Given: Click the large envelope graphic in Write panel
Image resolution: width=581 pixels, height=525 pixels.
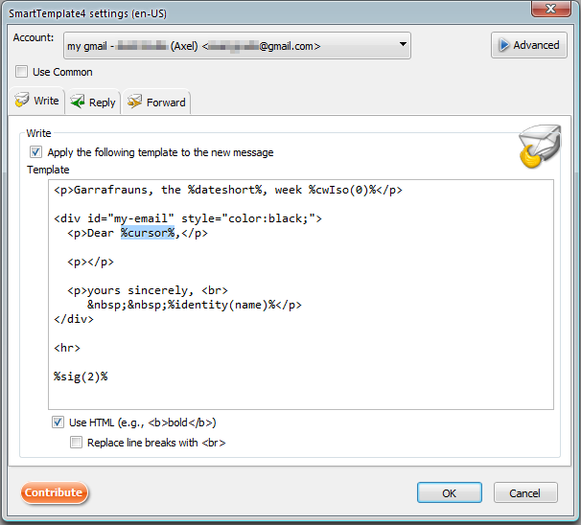Looking at the screenshot, I should coord(540,146).
